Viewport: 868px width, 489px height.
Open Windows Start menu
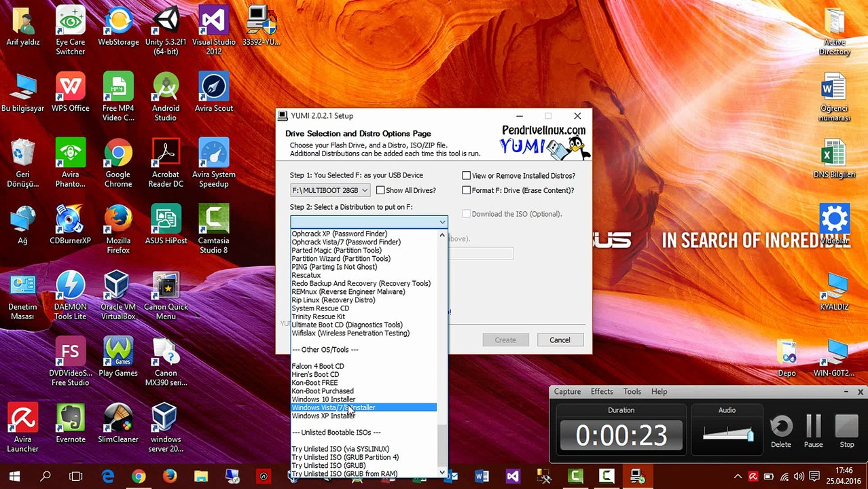14,476
